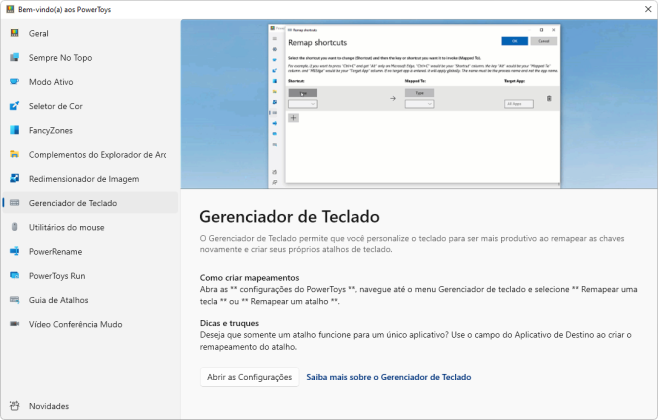Click the Gerenciador de Teclado keyboard icon
658x420 pixels.
click(x=15, y=203)
